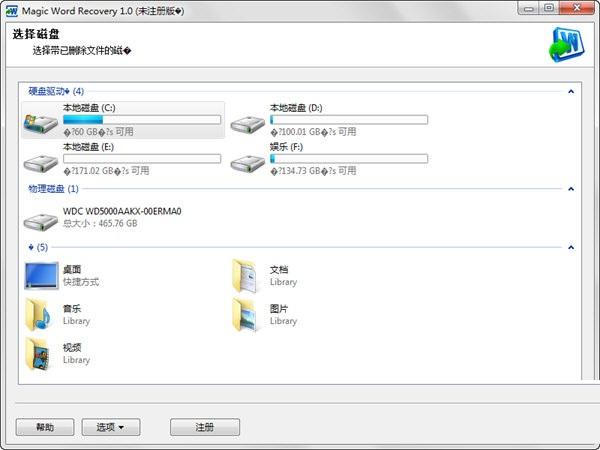Click the 171.02 GB free space text

pos(106,171)
